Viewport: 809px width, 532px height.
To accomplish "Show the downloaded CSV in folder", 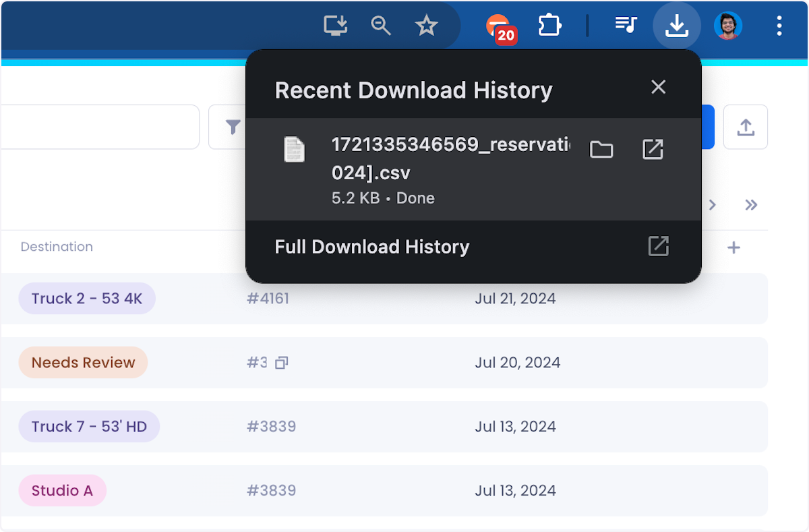I will (601, 150).
